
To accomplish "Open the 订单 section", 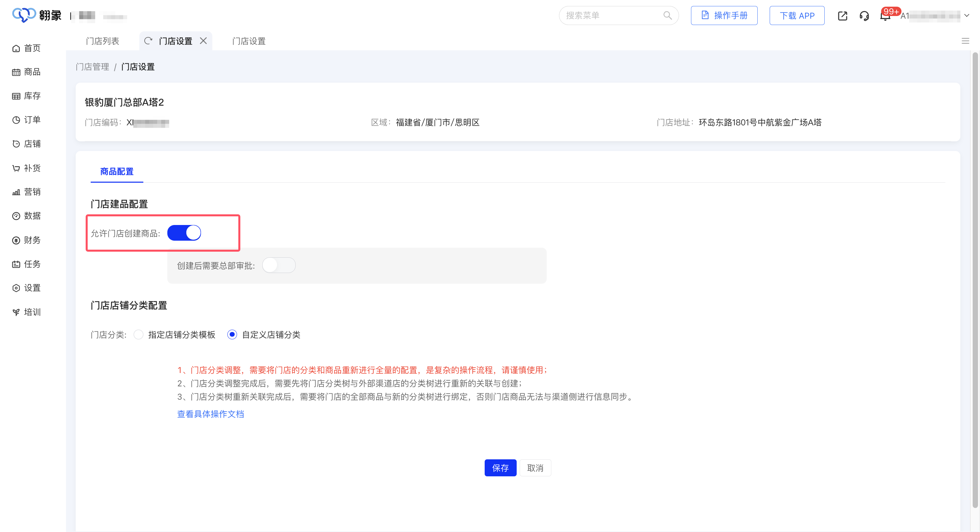I will point(27,119).
